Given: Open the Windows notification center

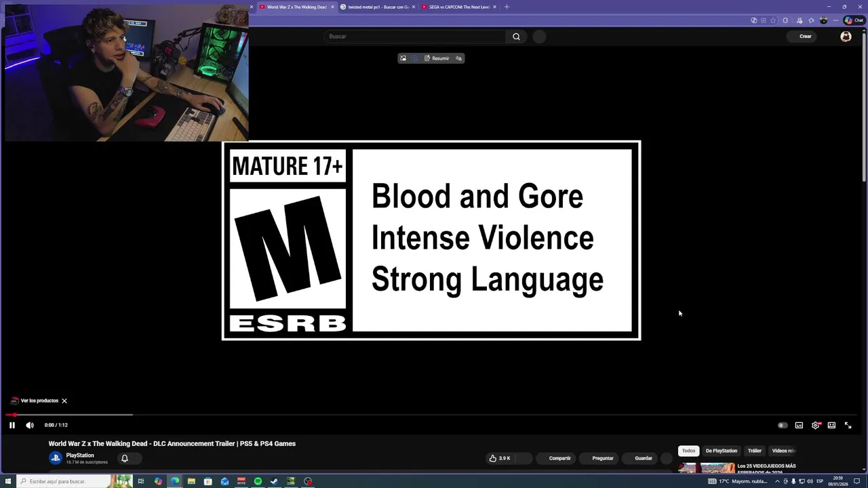Looking at the screenshot, I should [856, 481].
